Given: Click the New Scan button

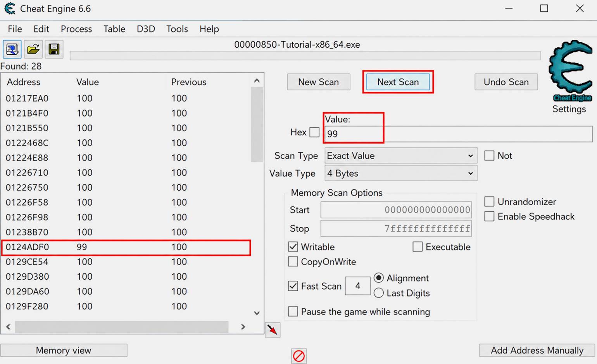Looking at the screenshot, I should [x=319, y=82].
